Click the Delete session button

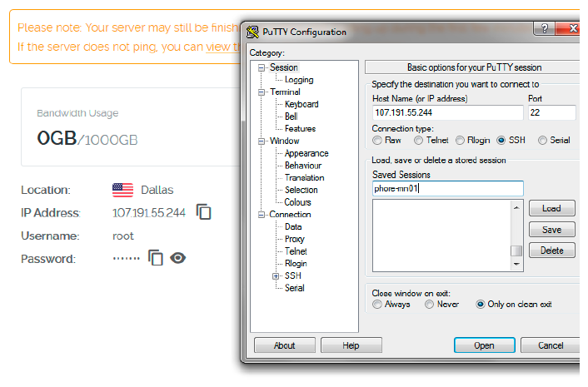click(x=551, y=251)
